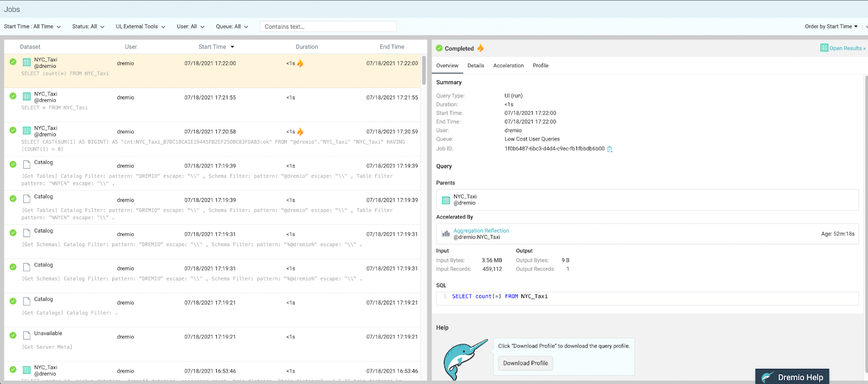Expand the UI, External Tools filter dropdown

tap(141, 27)
